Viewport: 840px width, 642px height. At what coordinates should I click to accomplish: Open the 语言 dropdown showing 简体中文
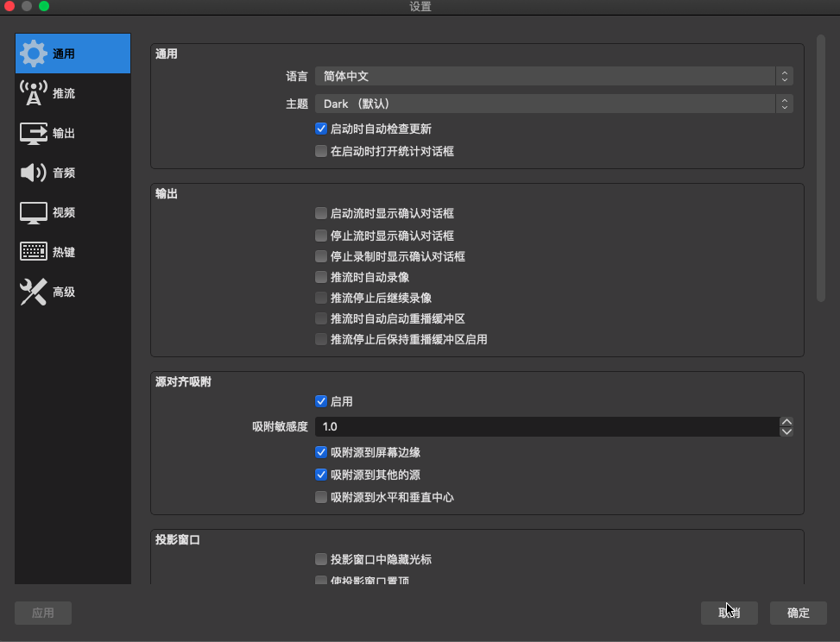pos(553,76)
